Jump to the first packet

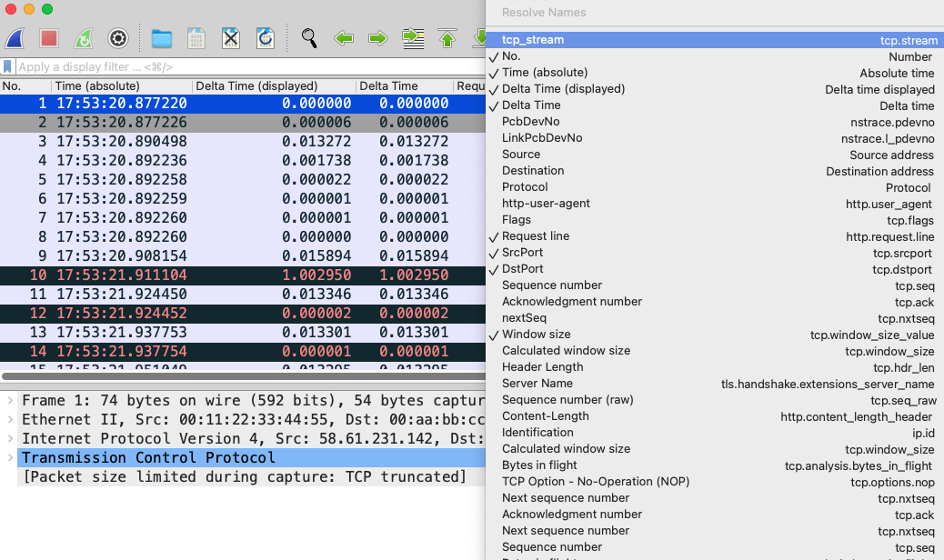(x=447, y=38)
